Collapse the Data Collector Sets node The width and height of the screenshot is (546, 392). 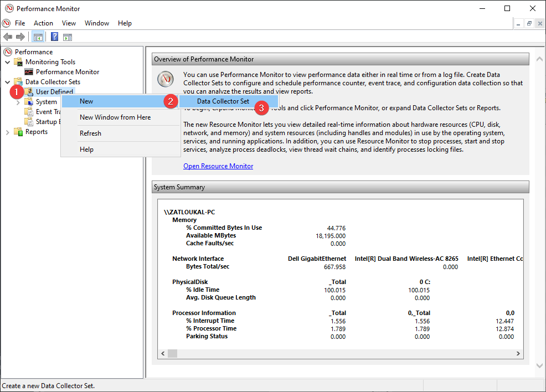tap(8, 82)
